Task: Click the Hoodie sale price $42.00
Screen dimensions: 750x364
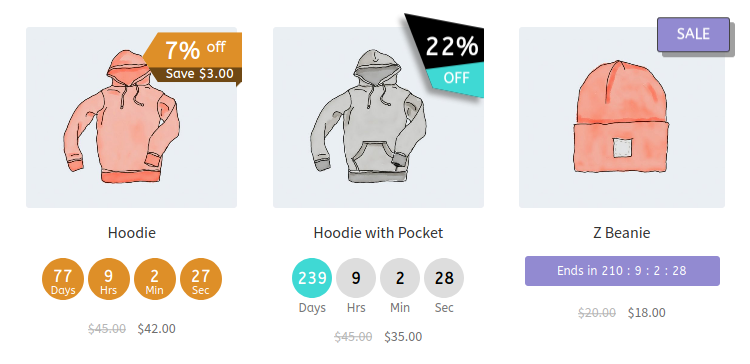Action: tap(156, 329)
